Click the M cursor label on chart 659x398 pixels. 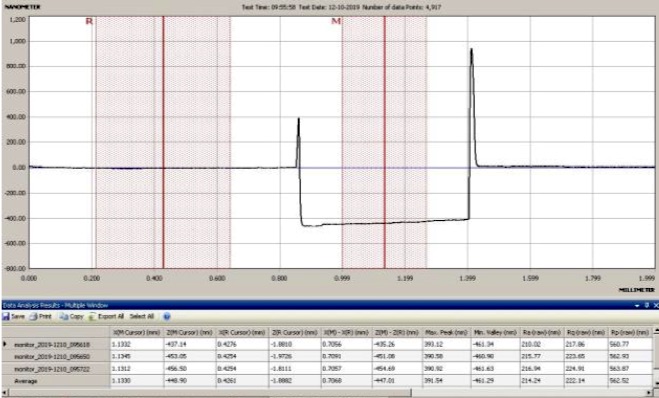[x=336, y=21]
